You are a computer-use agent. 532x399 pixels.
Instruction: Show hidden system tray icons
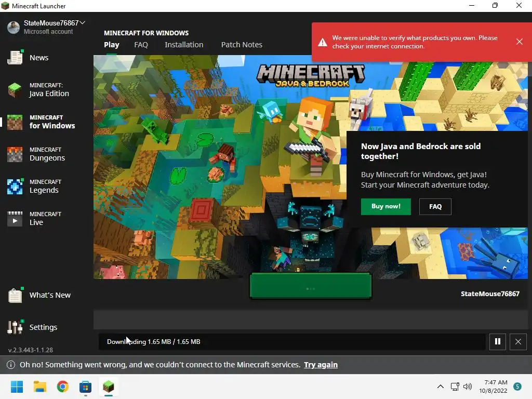[x=441, y=387]
